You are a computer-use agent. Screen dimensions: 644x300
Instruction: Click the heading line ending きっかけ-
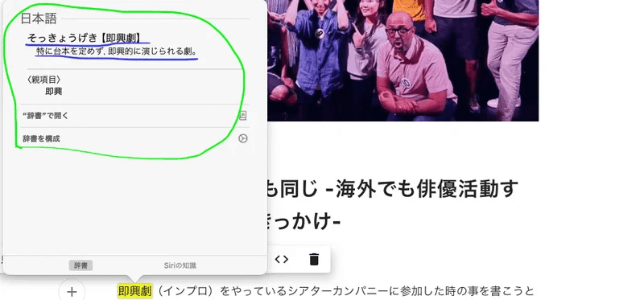coord(304,223)
